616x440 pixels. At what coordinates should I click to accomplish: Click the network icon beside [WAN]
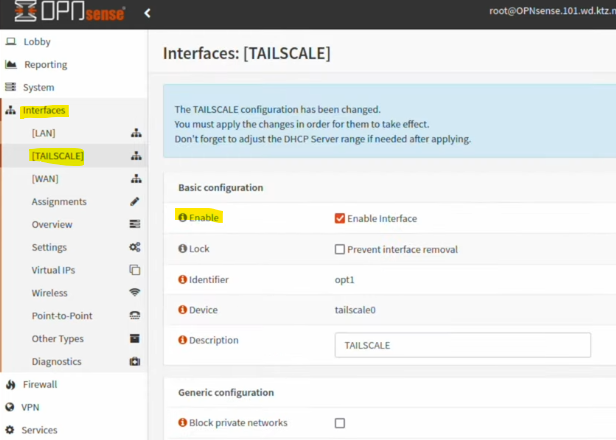point(136,179)
